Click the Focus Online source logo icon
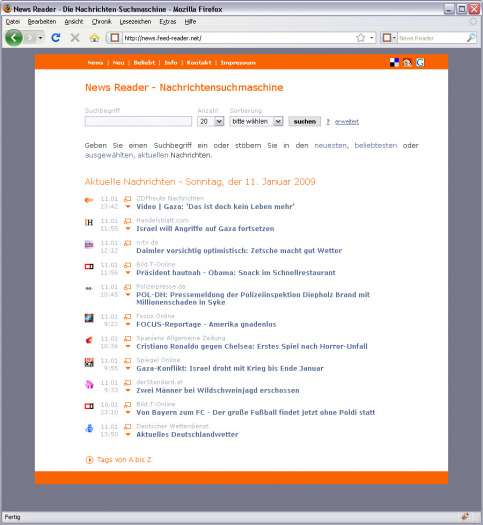The height and width of the screenshot is (525, 483). 89,318
